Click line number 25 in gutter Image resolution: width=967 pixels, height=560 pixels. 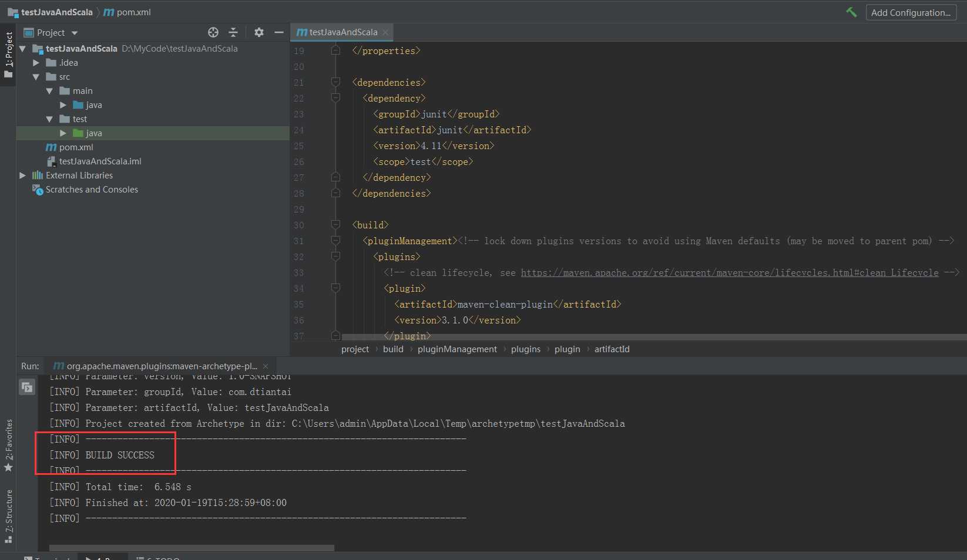pos(299,146)
